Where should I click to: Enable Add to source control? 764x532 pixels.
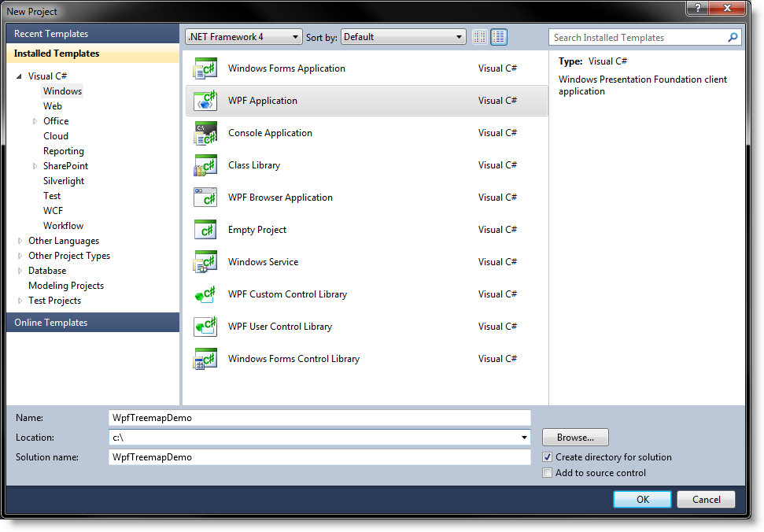pos(548,473)
